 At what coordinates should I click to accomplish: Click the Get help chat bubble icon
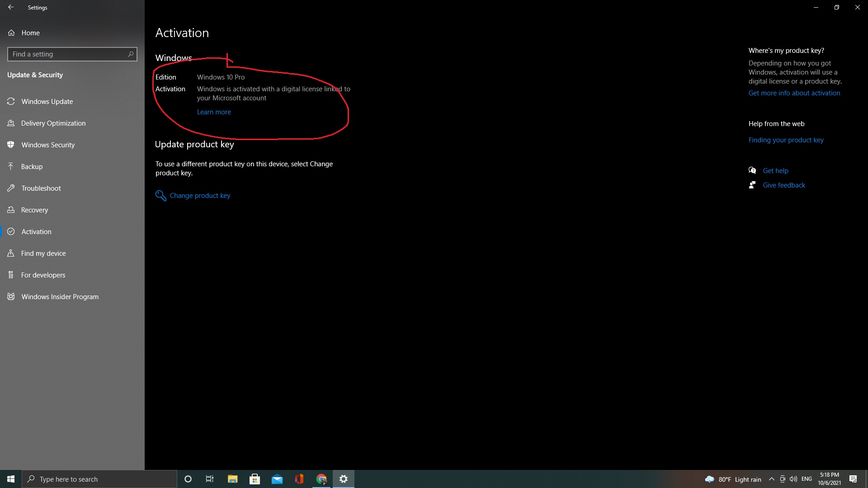pyautogui.click(x=752, y=170)
